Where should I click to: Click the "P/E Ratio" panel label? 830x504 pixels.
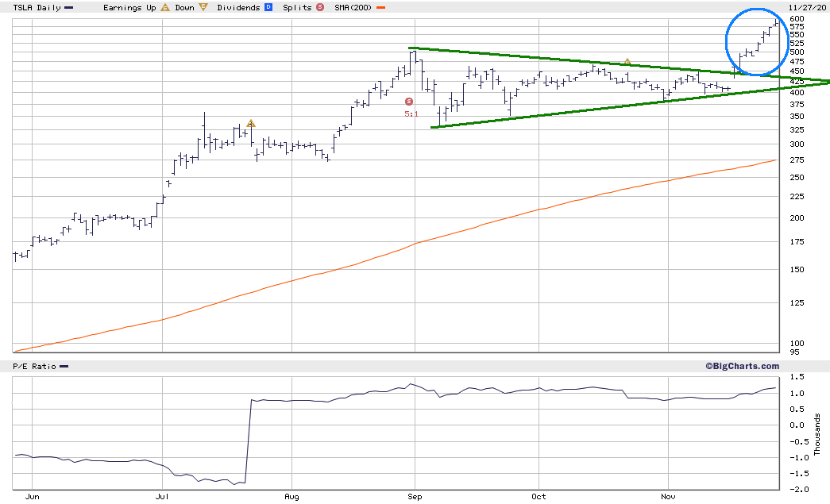[34, 367]
